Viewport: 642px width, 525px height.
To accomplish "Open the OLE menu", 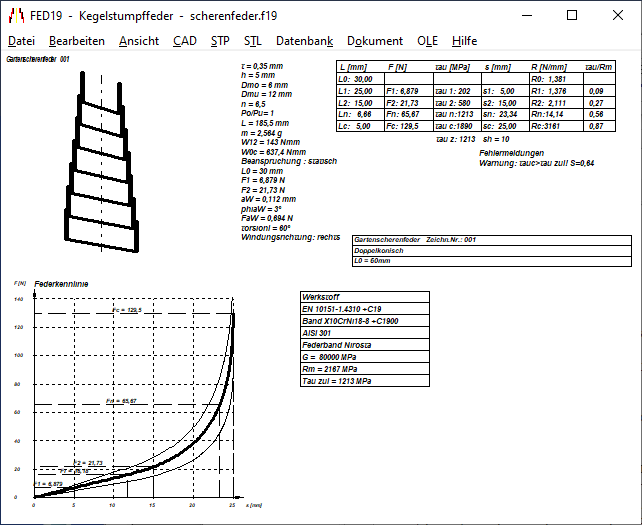I will pyautogui.click(x=427, y=41).
